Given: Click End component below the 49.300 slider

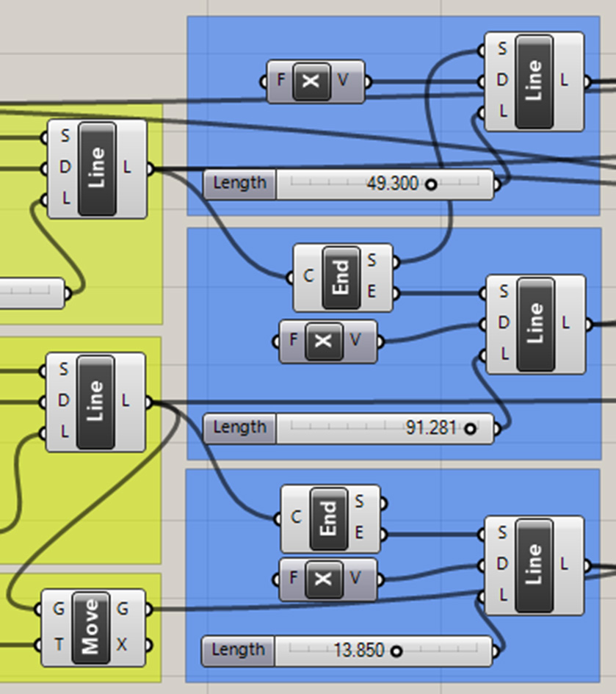Looking at the screenshot, I should coord(341,278).
